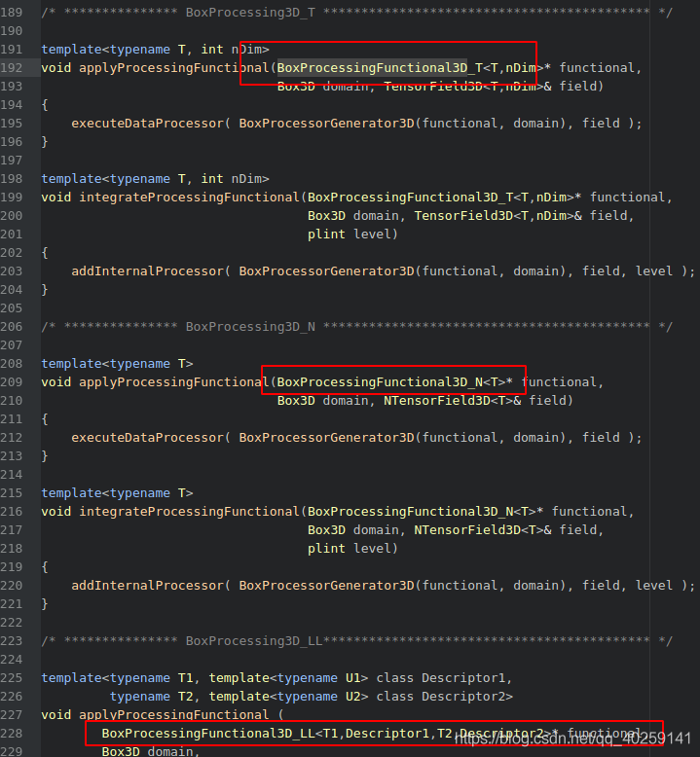This screenshot has height=757, width=700.
Task: Click line number 206 in gutter
Action: [x=11, y=327]
